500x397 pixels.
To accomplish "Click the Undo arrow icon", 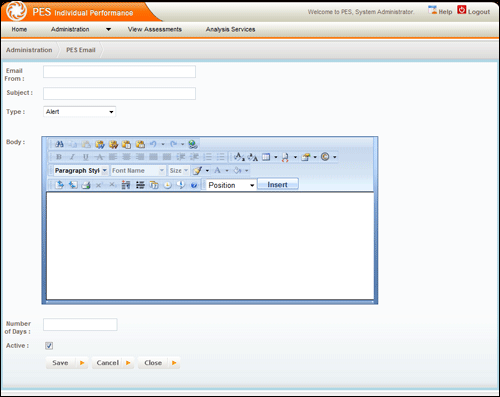I will point(153,144).
